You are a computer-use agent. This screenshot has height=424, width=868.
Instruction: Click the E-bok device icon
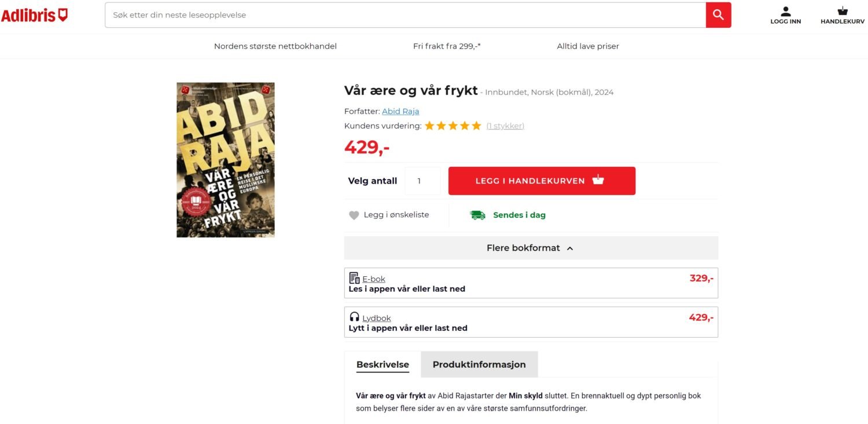point(354,278)
